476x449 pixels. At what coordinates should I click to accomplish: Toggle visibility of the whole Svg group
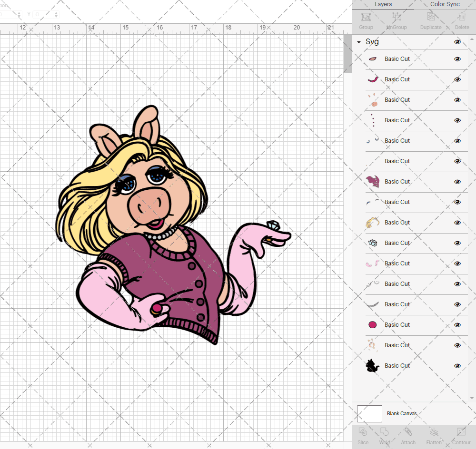click(457, 42)
